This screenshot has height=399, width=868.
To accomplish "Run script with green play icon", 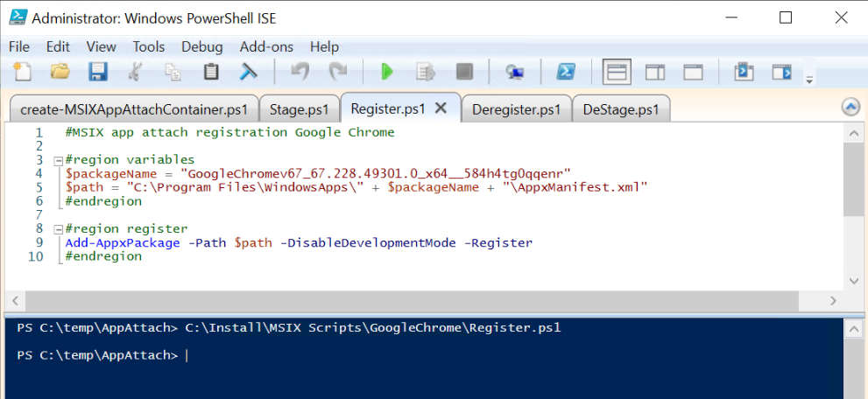I will coord(387,72).
